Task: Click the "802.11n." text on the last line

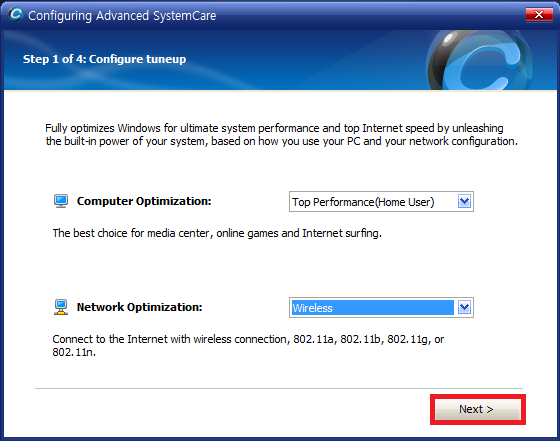Action: (74, 352)
